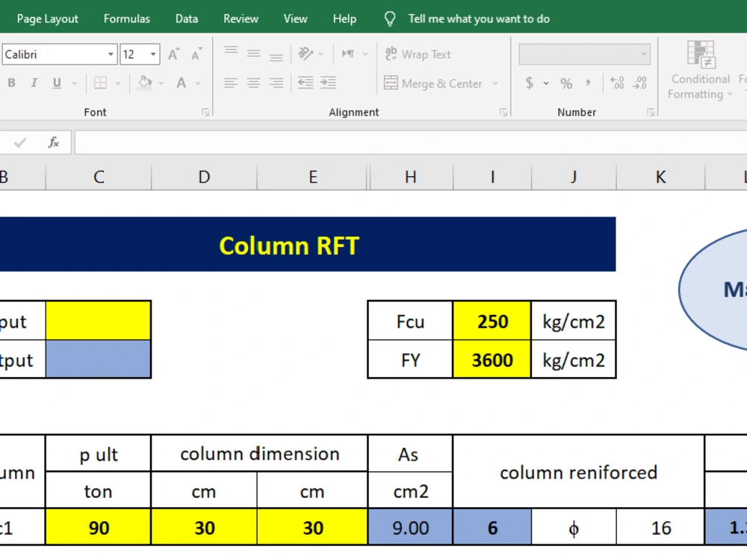Select column H header

tap(411, 177)
